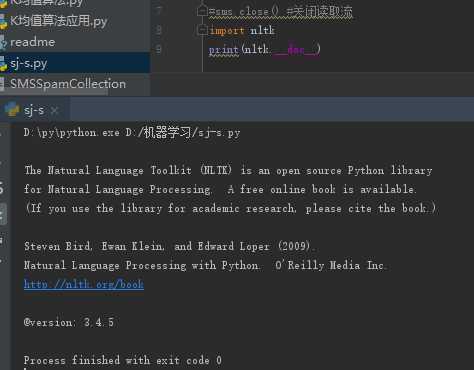Click line number 8 in the gutter
The width and height of the screenshot is (474, 370).
tap(159, 31)
